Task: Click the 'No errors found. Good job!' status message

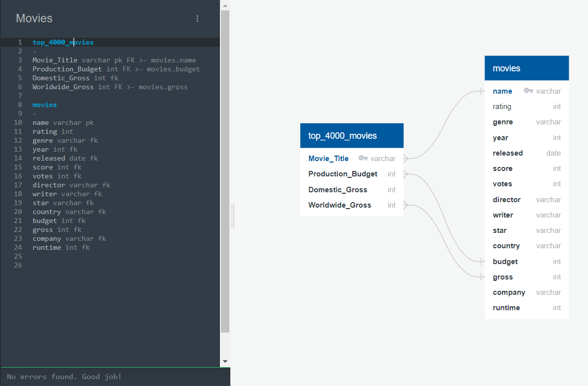Action: [64, 377]
